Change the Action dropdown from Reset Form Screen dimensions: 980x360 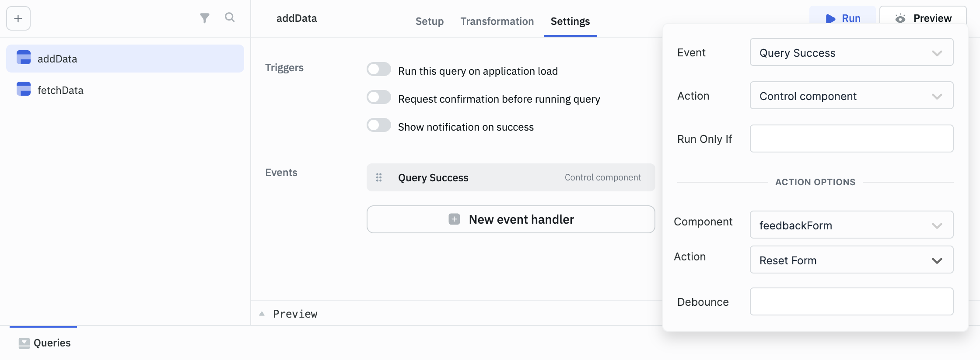coord(851,260)
